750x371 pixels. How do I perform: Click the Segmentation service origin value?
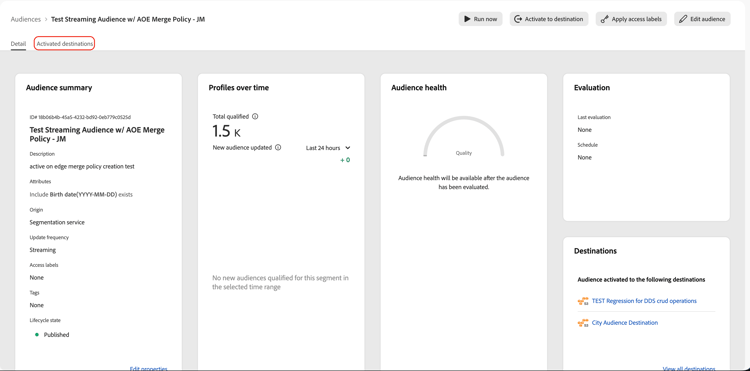[x=57, y=222]
